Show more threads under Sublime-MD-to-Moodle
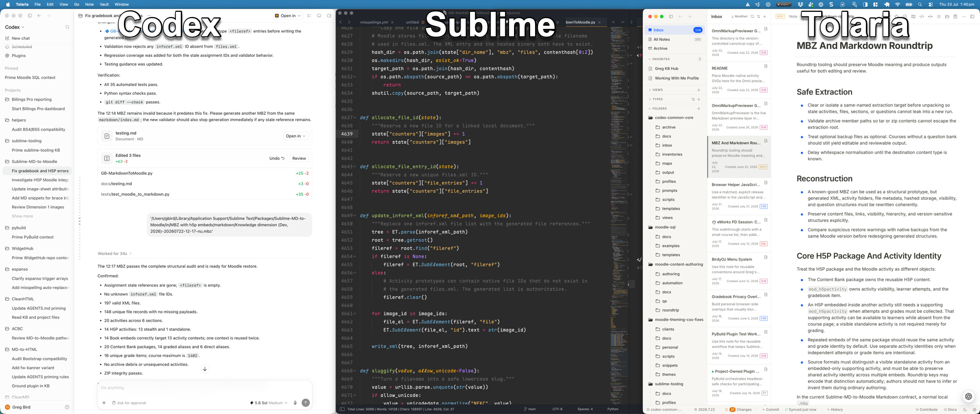 click(23, 216)
